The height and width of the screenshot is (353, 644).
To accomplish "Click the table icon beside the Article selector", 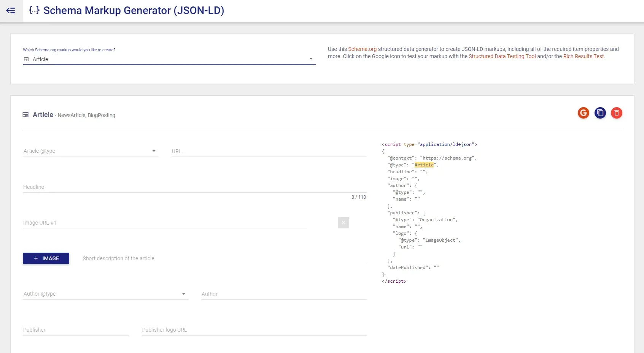I will click(26, 59).
